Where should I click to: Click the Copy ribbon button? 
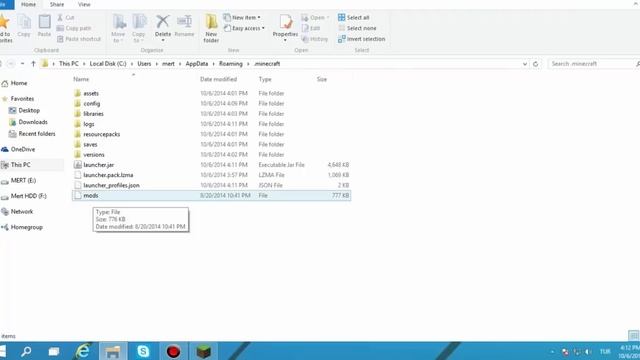coord(24,26)
